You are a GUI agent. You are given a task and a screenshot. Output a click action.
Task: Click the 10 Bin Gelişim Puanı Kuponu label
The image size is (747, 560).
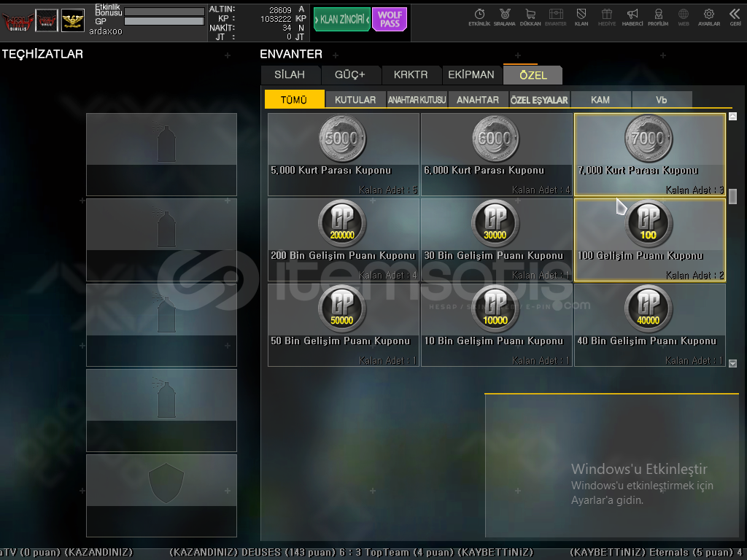pos(494,341)
